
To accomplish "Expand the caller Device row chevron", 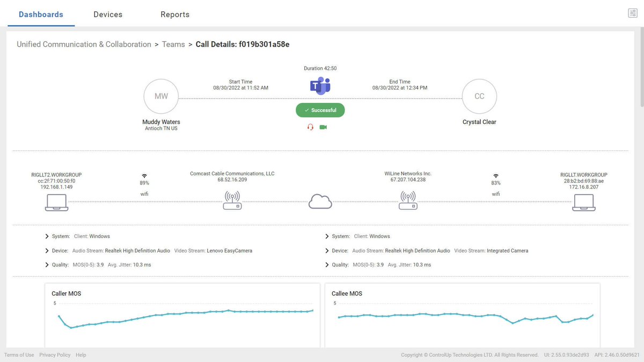I will [47, 250].
